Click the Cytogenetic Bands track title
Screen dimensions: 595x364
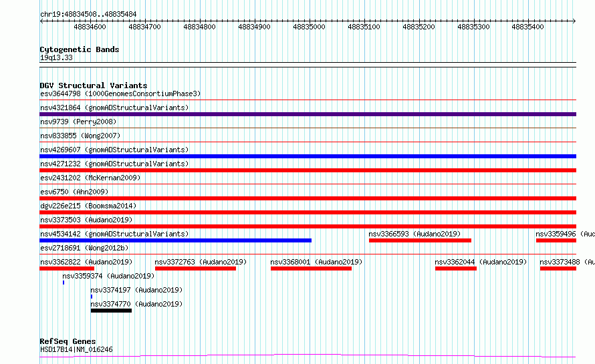click(80, 49)
